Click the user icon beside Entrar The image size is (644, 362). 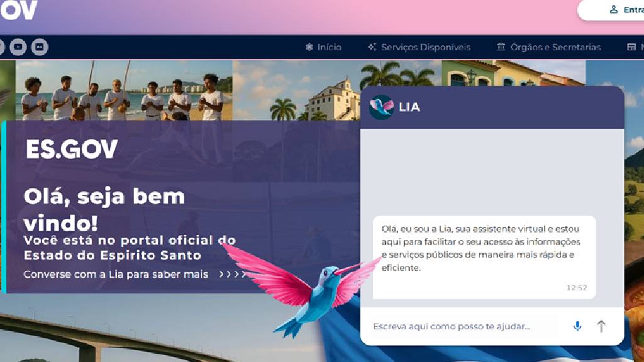click(614, 9)
